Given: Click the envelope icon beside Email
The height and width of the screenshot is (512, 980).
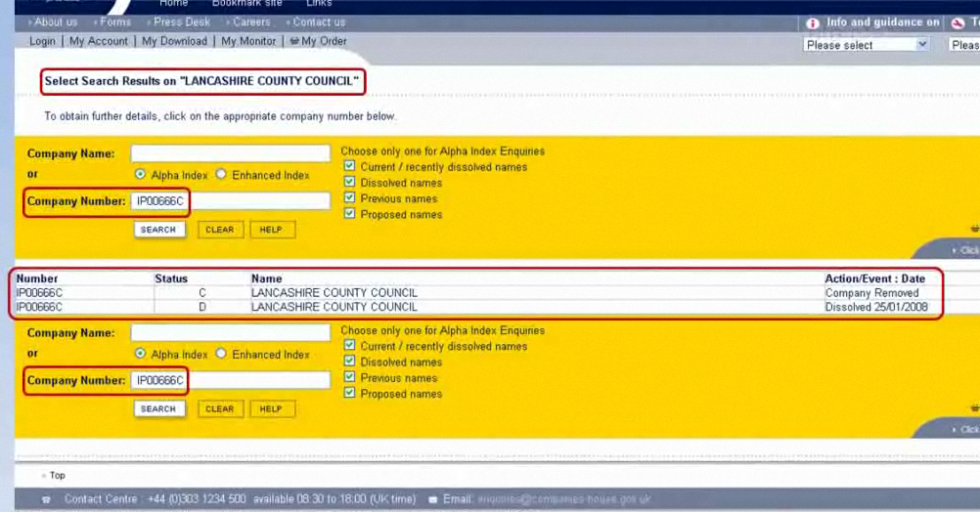Looking at the screenshot, I should tap(432, 499).
